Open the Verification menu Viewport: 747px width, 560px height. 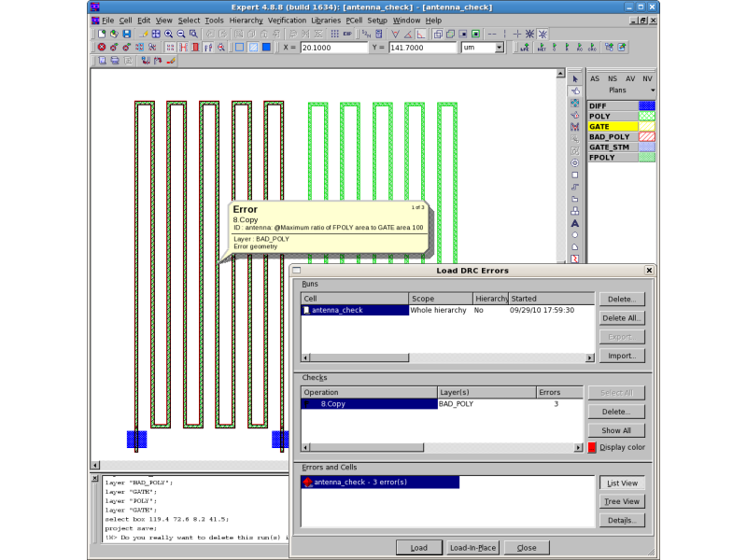pos(287,20)
